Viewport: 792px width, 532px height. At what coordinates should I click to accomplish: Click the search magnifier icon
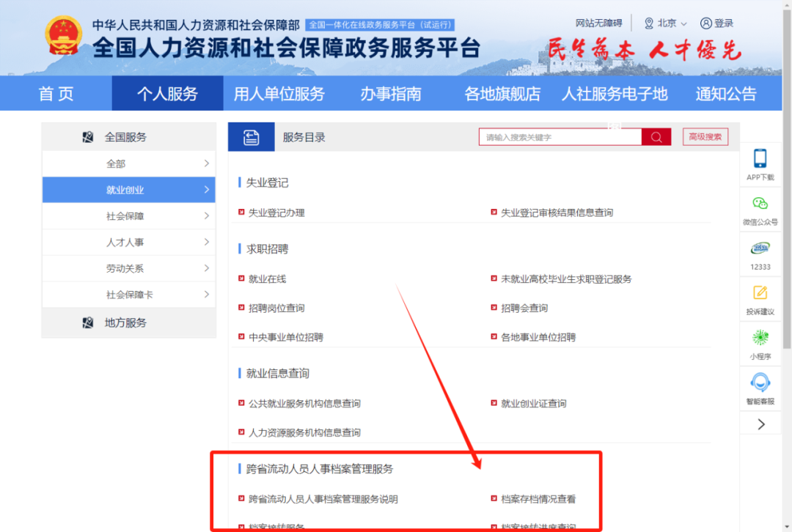656,136
